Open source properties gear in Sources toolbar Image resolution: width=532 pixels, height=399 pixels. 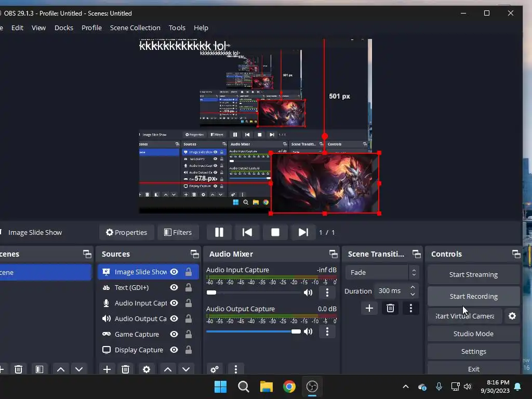[146, 369]
